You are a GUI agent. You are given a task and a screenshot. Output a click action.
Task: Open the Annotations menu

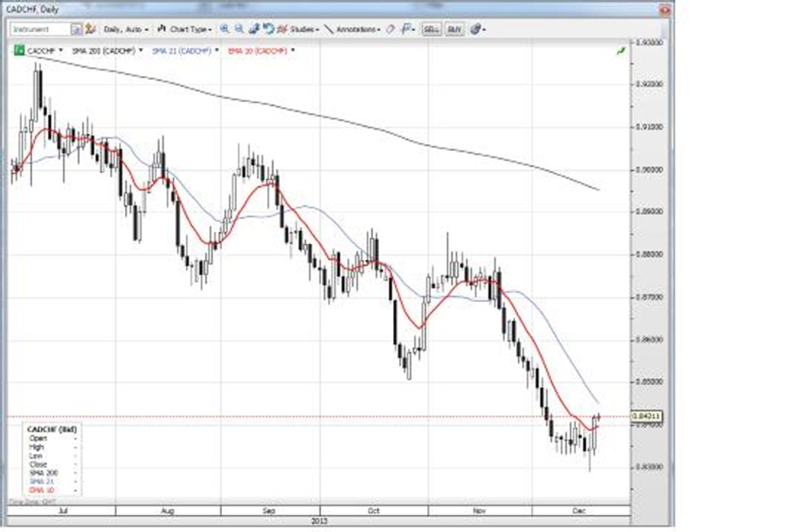357,29
